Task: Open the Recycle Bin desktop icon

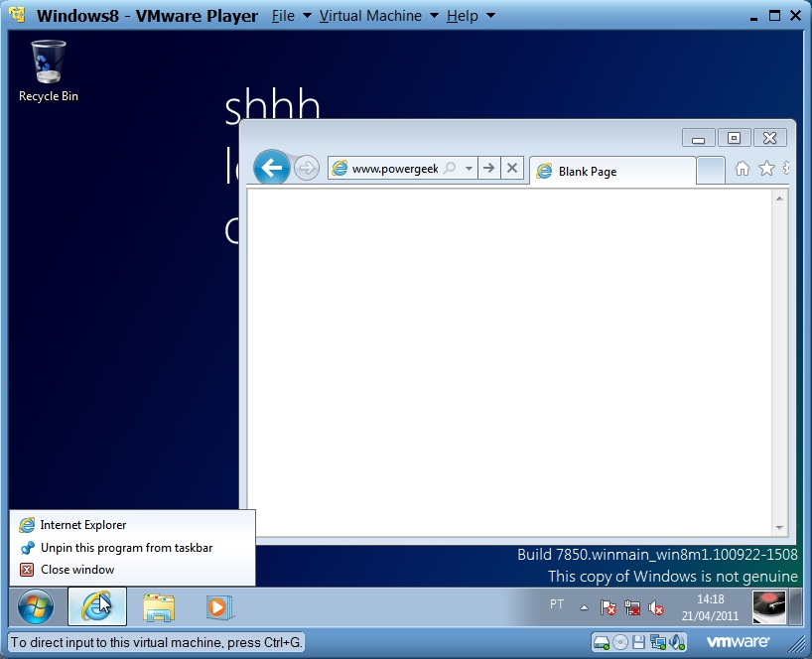Action: pyautogui.click(x=49, y=70)
